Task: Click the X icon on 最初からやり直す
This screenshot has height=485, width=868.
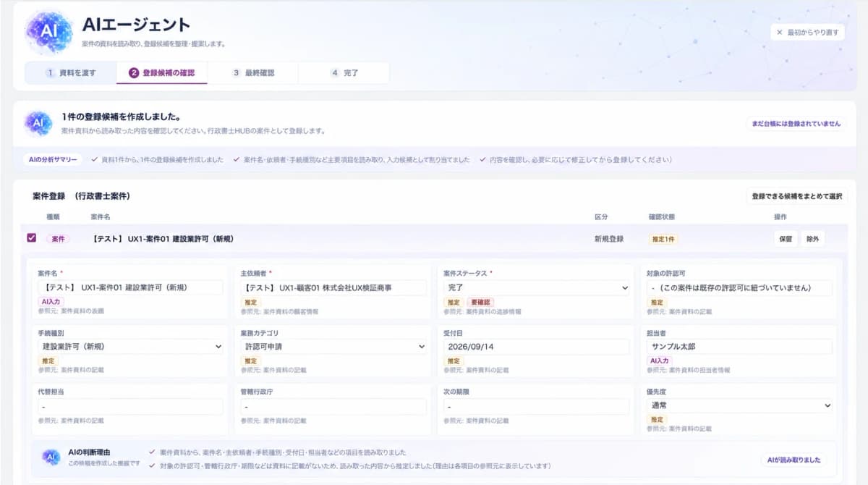Action: pos(779,33)
